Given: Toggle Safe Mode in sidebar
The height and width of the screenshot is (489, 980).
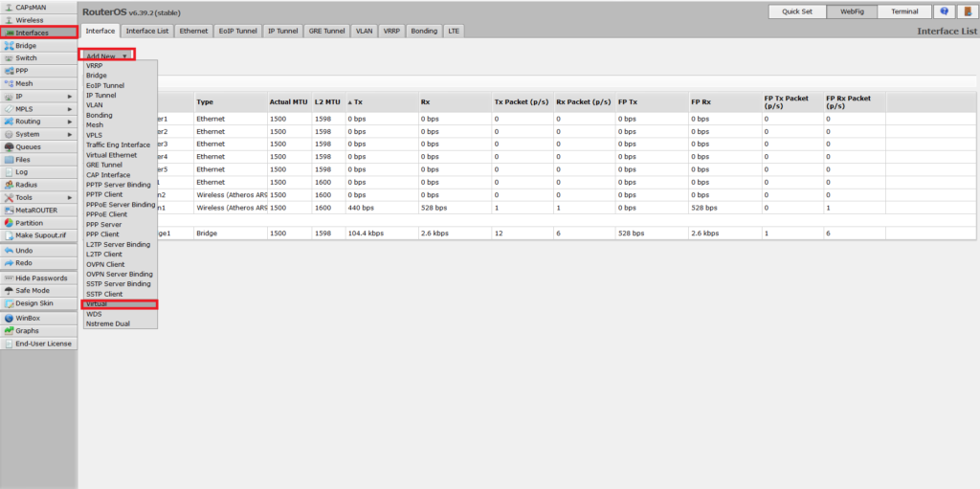Looking at the screenshot, I should (x=38, y=290).
